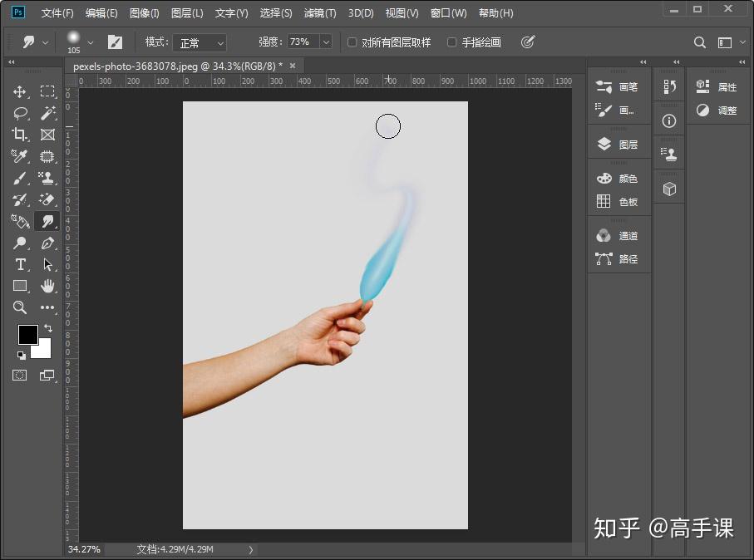Open the Edit menu

101,13
